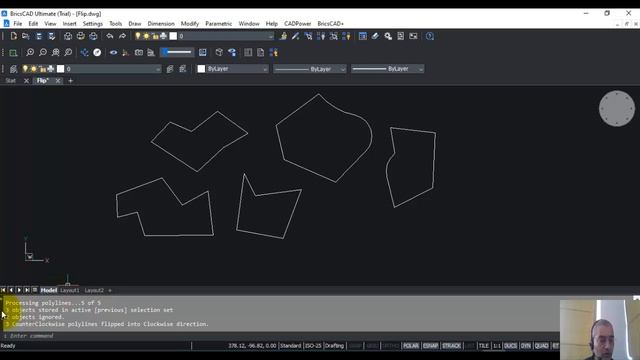Screen dimensions: 640x360
Task: Switch to the Start document tab
Action: [11, 81]
